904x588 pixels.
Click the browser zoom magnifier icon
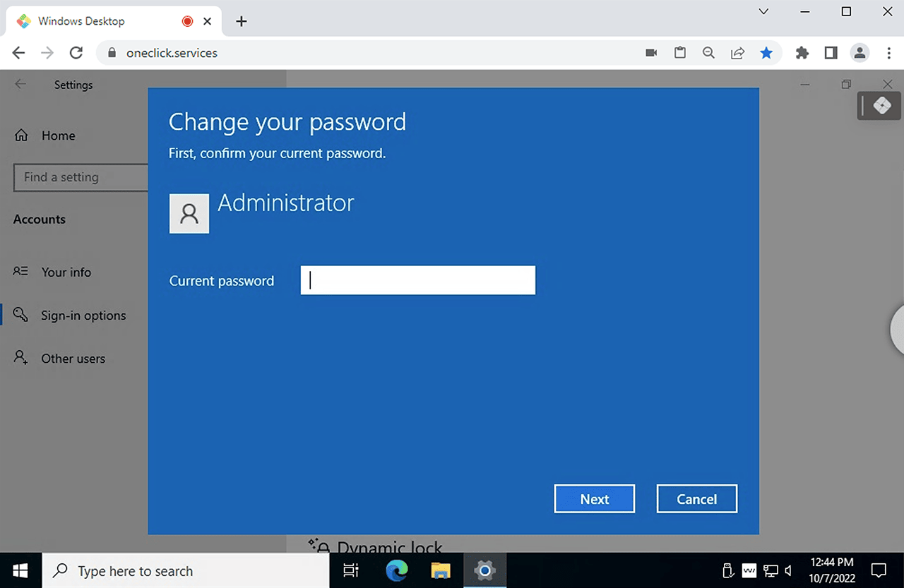pos(708,53)
